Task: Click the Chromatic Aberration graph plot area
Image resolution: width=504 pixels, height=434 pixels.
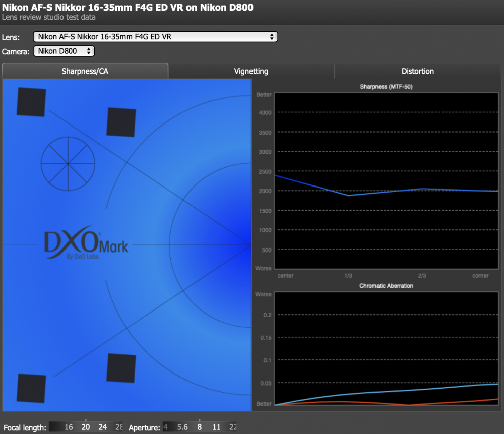Action: 387,348
